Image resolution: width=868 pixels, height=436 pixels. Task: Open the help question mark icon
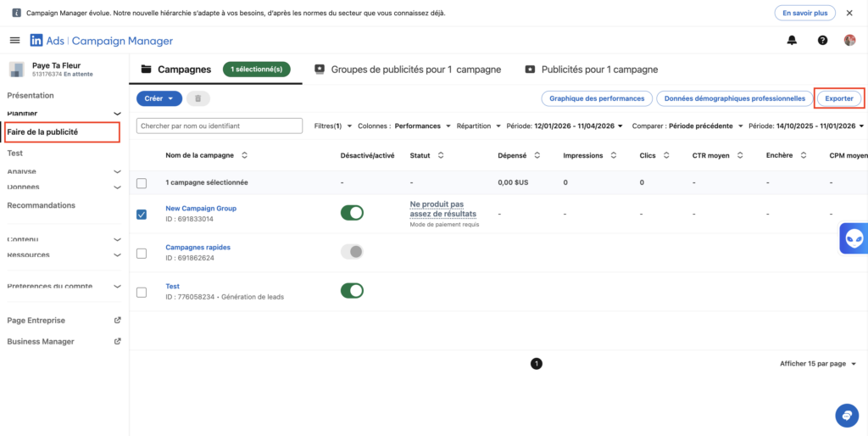tap(822, 41)
